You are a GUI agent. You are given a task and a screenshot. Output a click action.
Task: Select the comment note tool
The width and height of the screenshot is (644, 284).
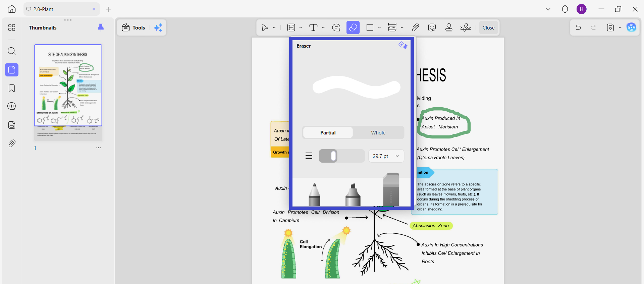tap(336, 27)
